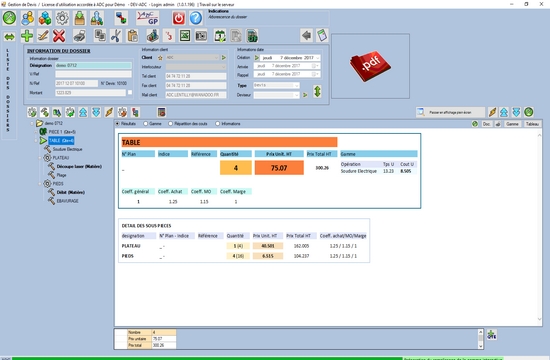Click the scissors cut icon

point(115,36)
